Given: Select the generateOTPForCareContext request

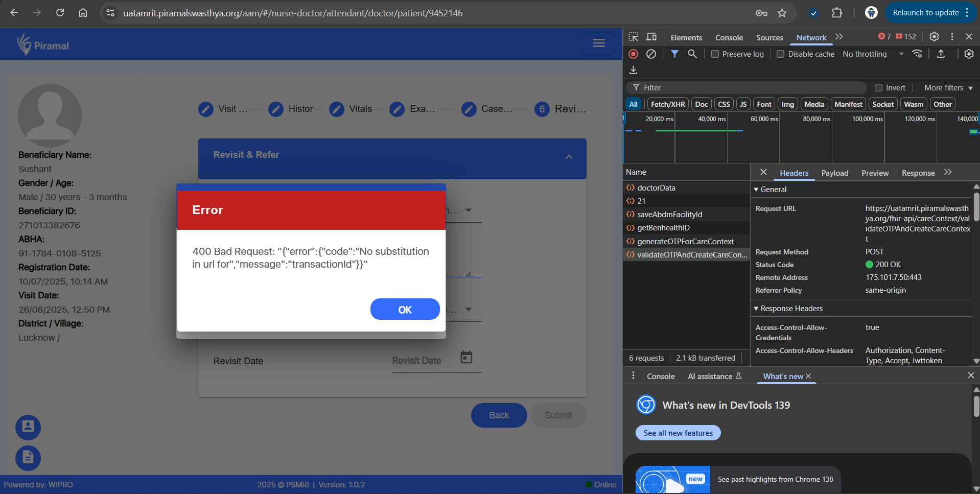Looking at the screenshot, I should pyautogui.click(x=685, y=242).
